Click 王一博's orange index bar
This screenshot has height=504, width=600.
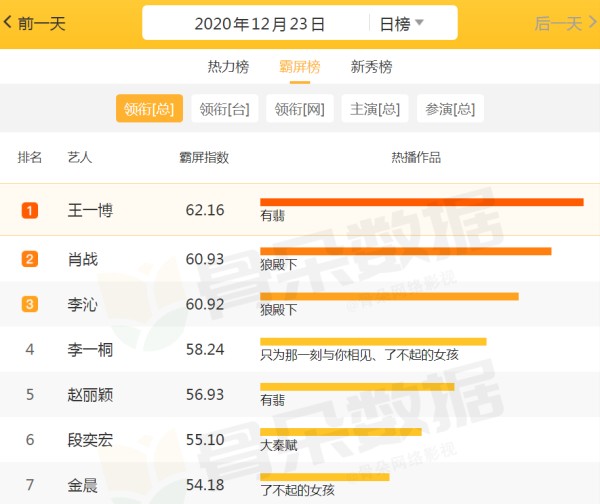(422, 202)
